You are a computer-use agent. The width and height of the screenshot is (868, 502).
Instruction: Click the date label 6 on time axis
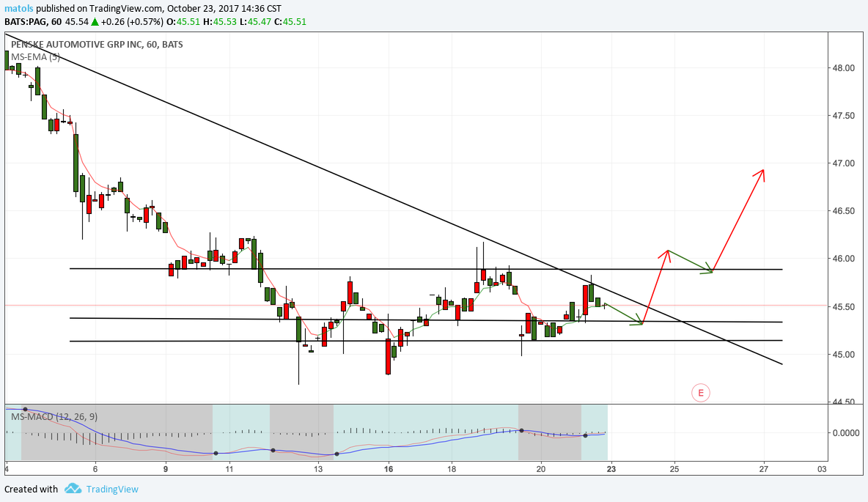click(95, 469)
